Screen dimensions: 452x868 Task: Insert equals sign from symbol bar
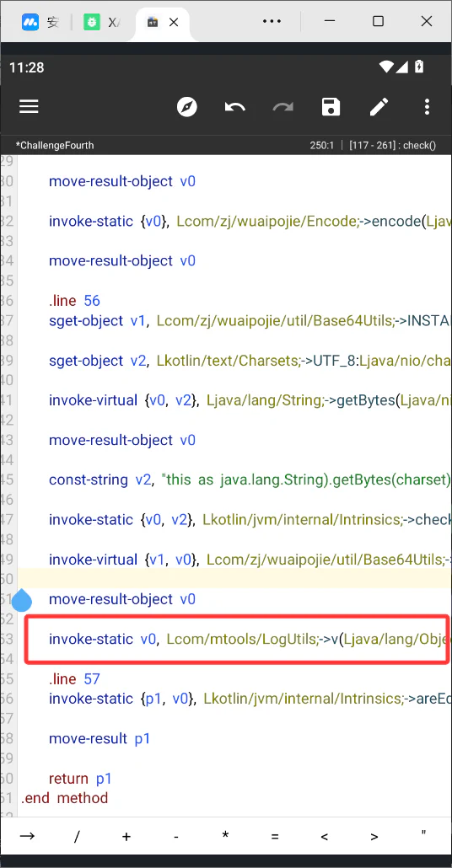275,836
